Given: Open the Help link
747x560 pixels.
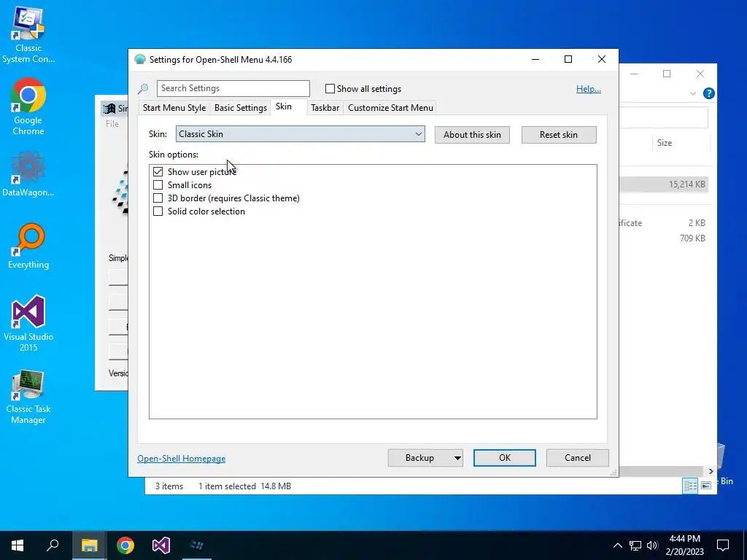Looking at the screenshot, I should tap(589, 89).
